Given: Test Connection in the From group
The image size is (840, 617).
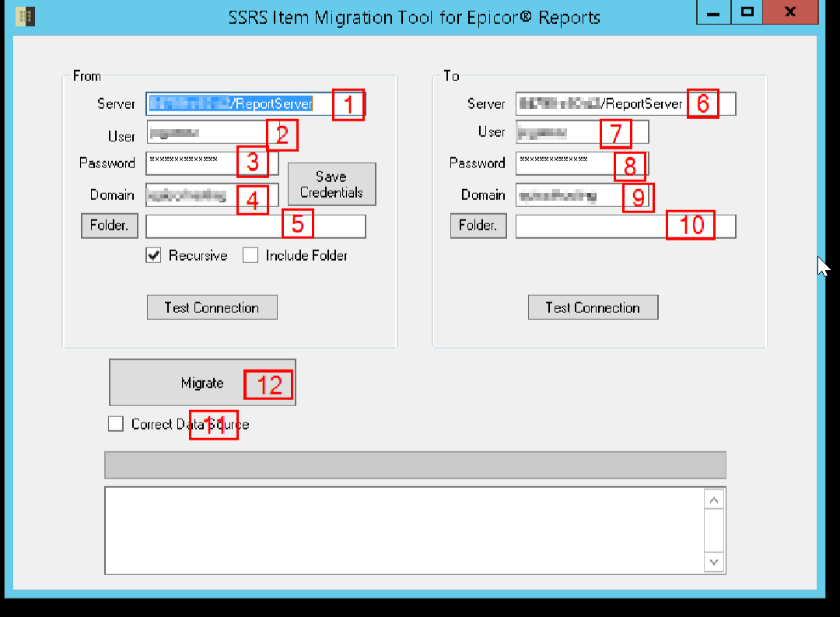Looking at the screenshot, I should click(x=212, y=307).
